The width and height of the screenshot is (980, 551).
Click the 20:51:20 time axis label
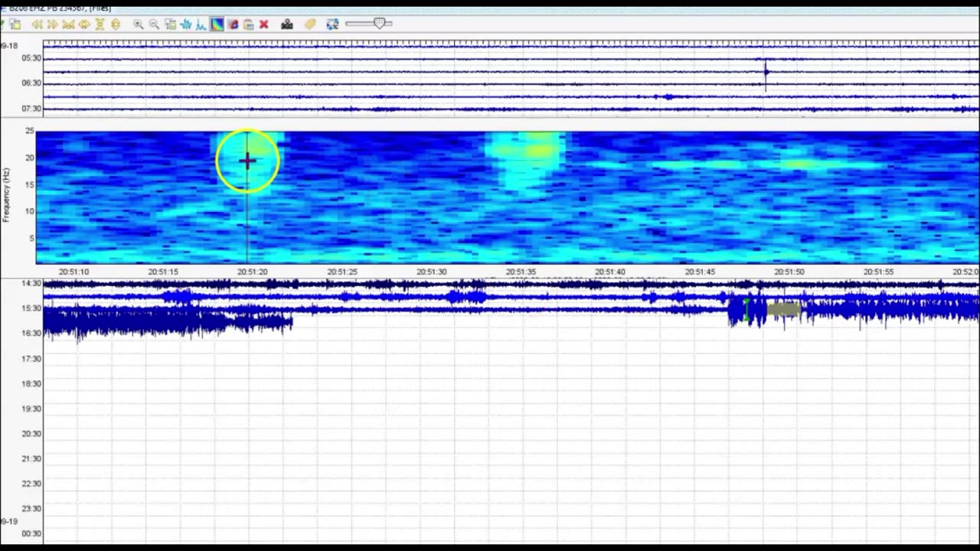pos(253,272)
